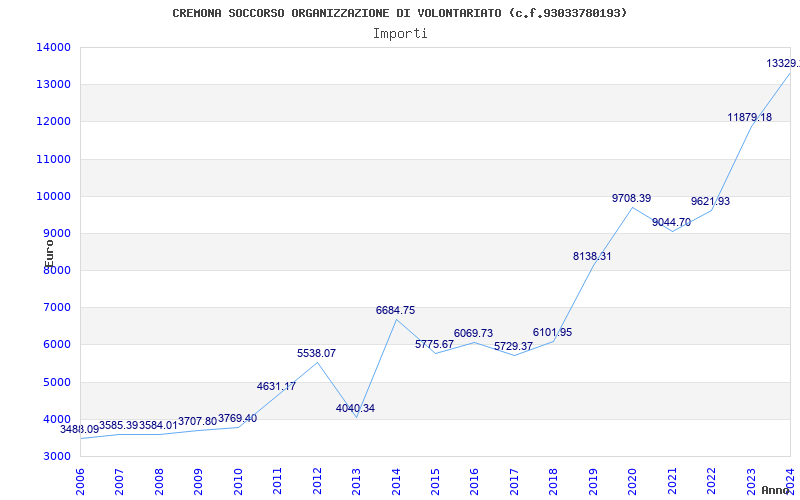Click the 4000 y-axis value

[56, 419]
